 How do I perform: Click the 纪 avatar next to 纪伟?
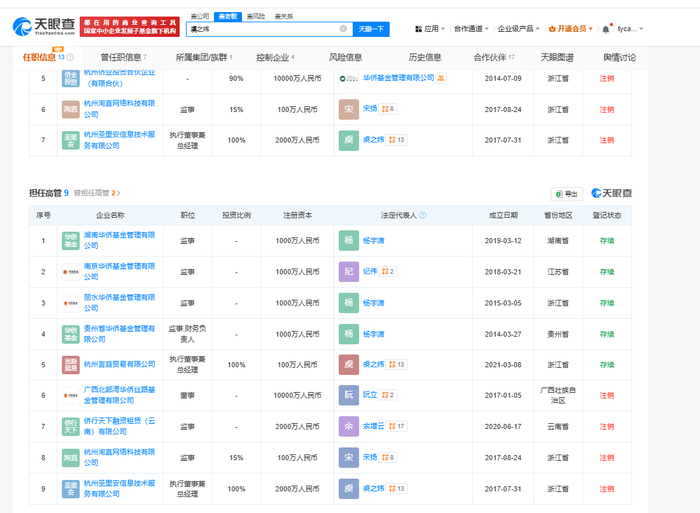[348, 271]
